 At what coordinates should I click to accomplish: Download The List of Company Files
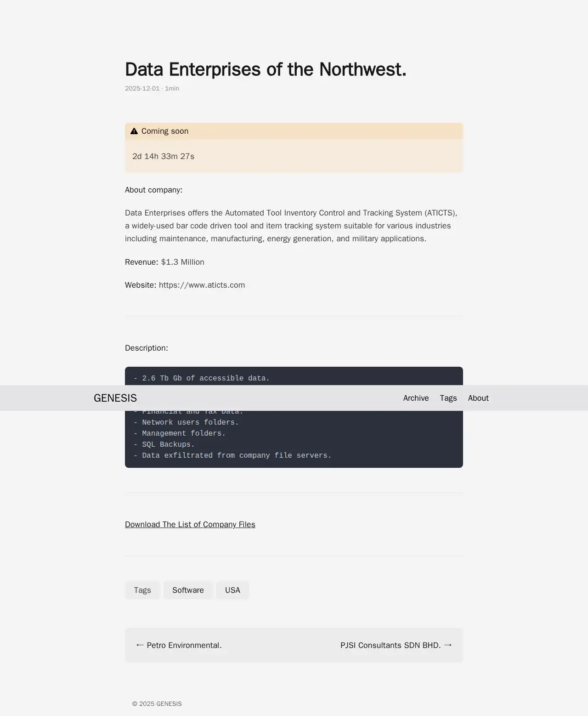point(190,524)
